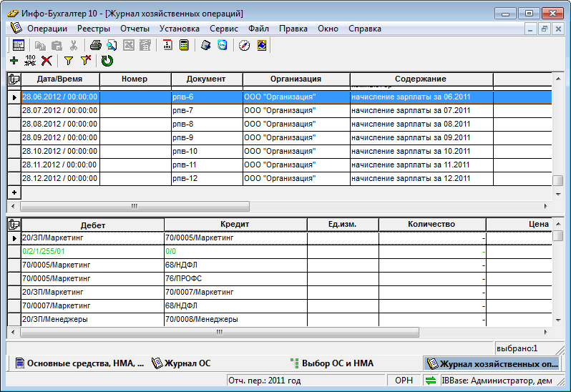The image size is (571, 392).
Task: Switch to Журнал ОС tab
Action: tap(181, 363)
